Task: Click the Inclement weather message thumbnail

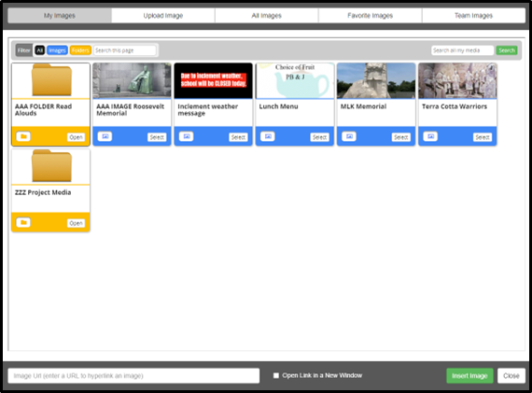Action: point(214,81)
